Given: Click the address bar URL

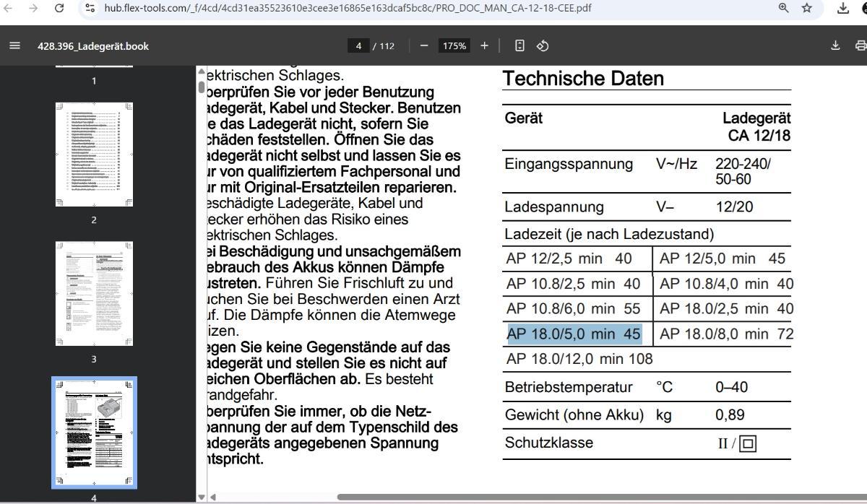Looking at the screenshot, I should pos(347,8).
